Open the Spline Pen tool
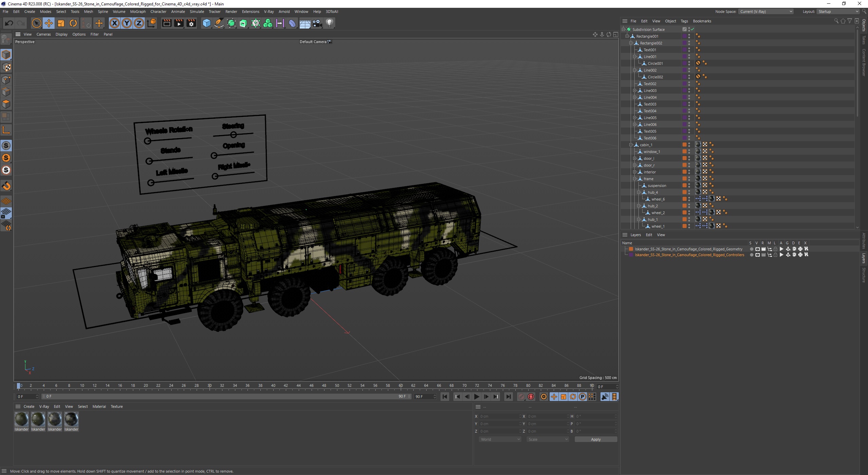The width and height of the screenshot is (868, 475). click(x=219, y=23)
